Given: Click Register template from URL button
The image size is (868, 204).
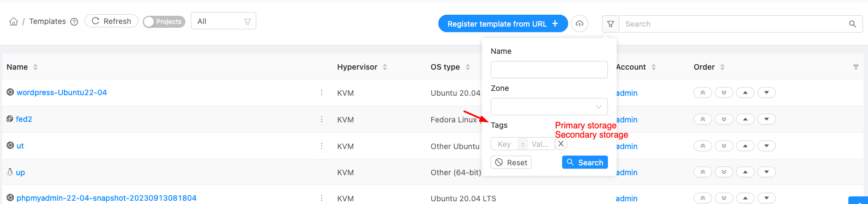Looking at the screenshot, I should [503, 24].
